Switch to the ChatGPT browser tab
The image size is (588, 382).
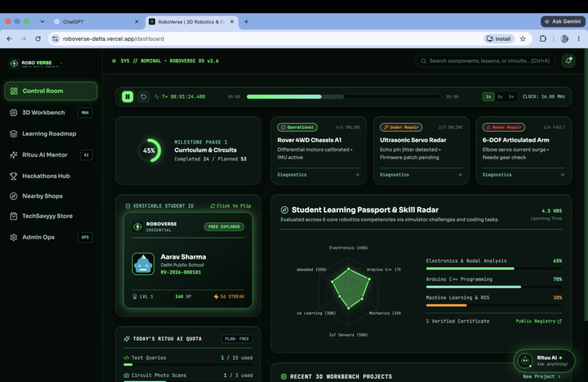96,22
